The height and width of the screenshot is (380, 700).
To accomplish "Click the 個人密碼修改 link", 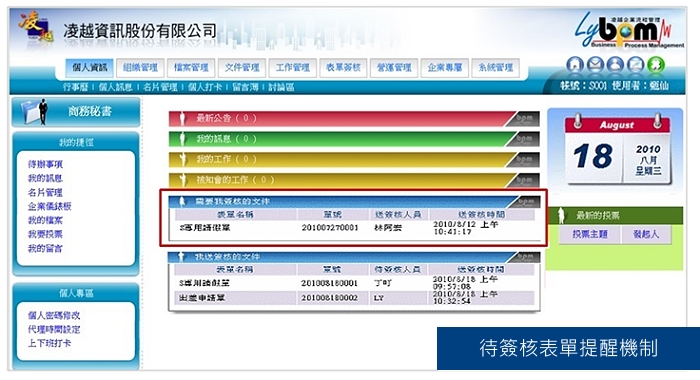I will click(x=54, y=315).
